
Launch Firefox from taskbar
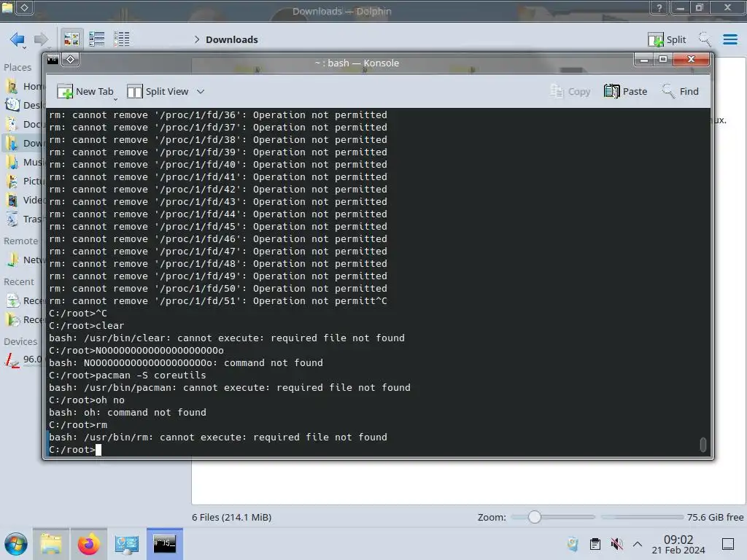(88, 544)
